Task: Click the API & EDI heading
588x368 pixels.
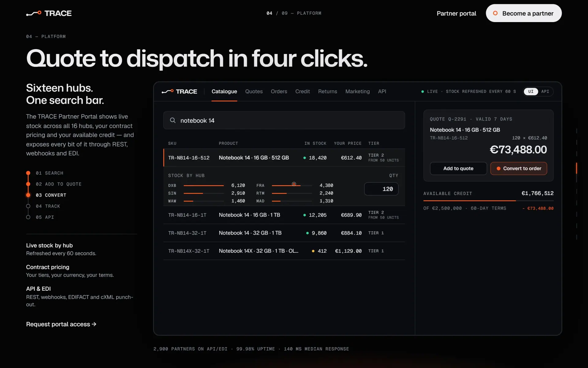Action: pos(38,289)
